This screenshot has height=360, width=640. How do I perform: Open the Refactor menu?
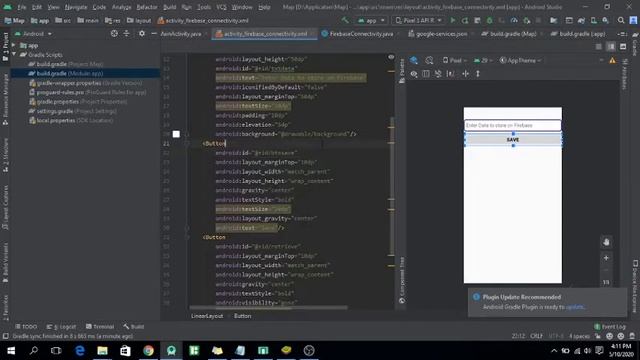pyautogui.click(x=147, y=7)
